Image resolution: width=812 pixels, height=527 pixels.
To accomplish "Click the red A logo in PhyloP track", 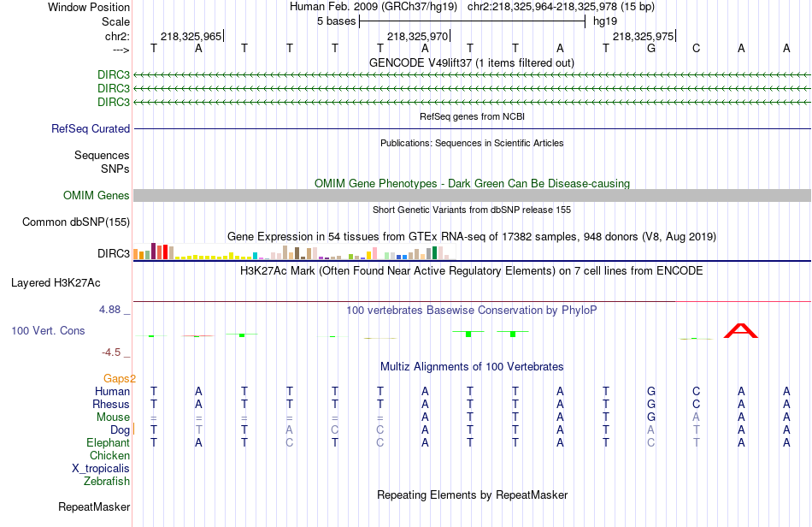I will (741, 330).
